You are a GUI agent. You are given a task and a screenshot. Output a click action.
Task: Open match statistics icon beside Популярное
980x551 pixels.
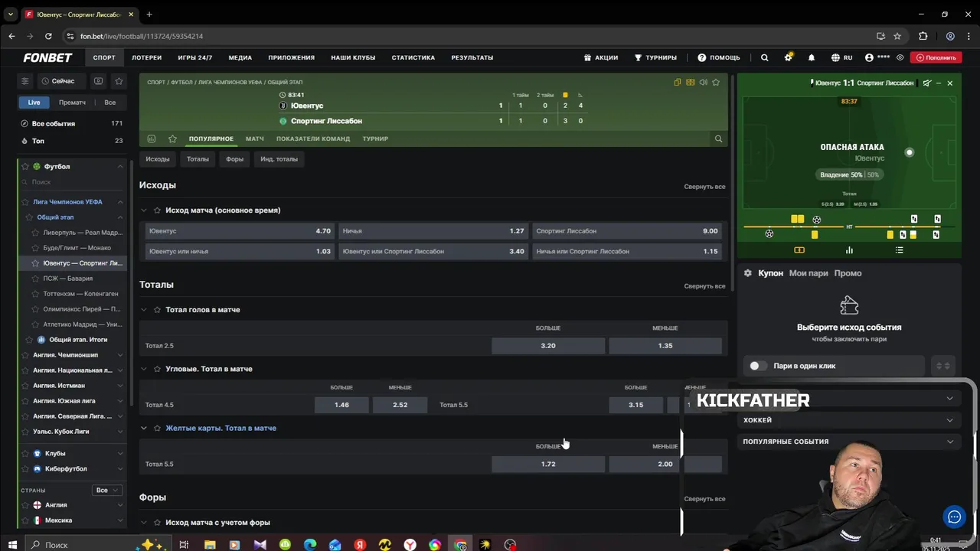coord(152,139)
